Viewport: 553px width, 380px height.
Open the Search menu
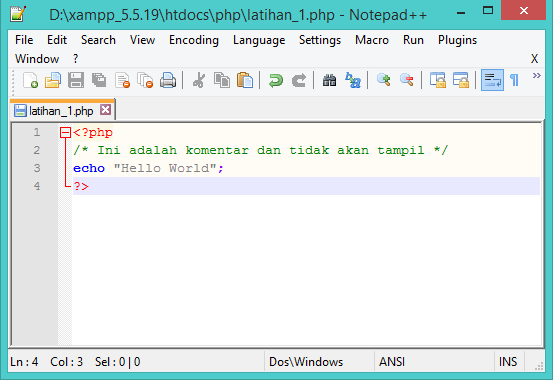point(98,40)
